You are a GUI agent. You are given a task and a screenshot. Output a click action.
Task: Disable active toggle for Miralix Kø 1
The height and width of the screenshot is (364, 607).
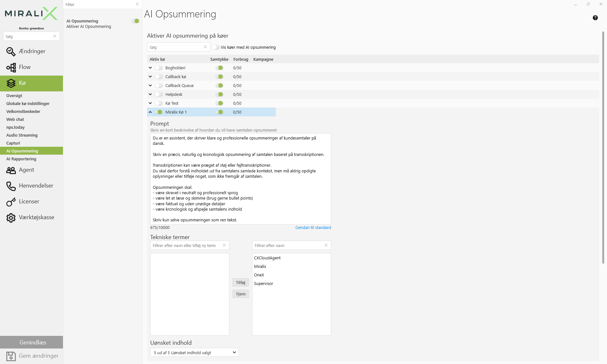pyautogui.click(x=158, y=112)
